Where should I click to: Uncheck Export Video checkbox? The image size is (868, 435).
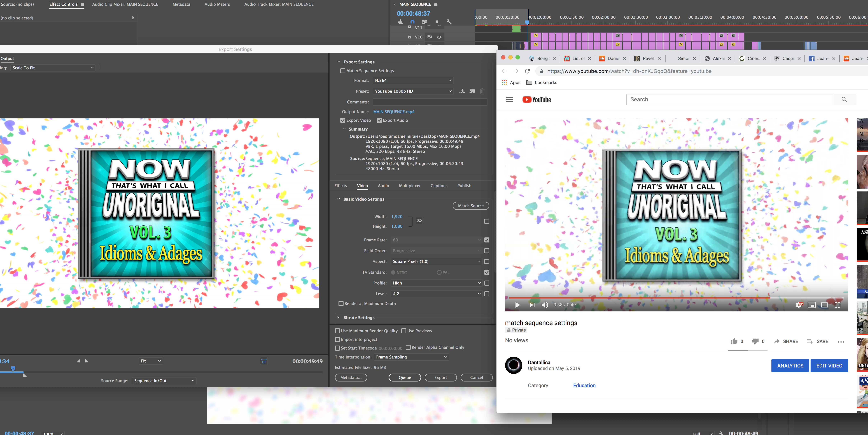(x=343, y=120)
